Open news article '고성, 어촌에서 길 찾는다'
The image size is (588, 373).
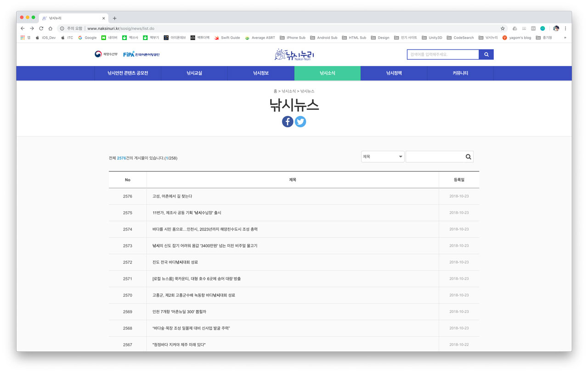[172, 196]
